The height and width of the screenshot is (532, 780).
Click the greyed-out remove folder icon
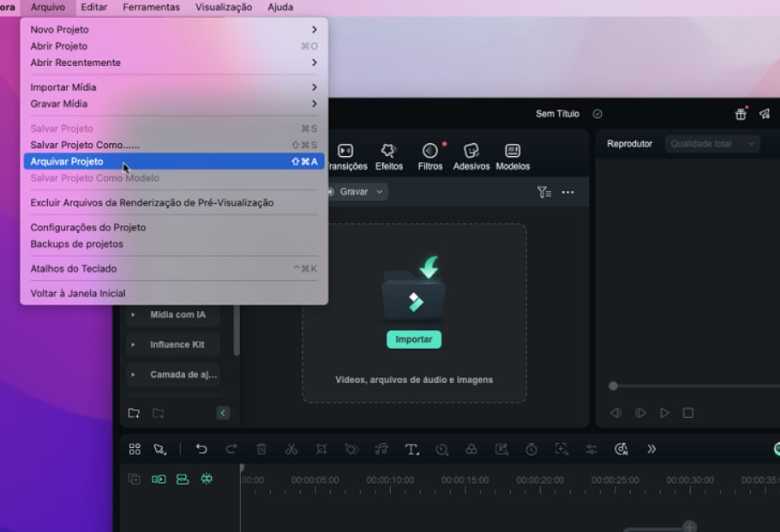point(159,413)
